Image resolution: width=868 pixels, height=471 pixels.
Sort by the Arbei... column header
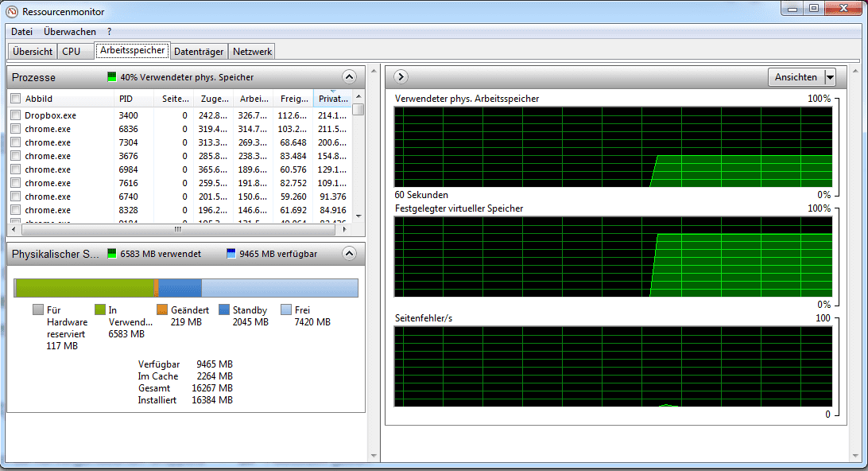click(x=254, y=99)
